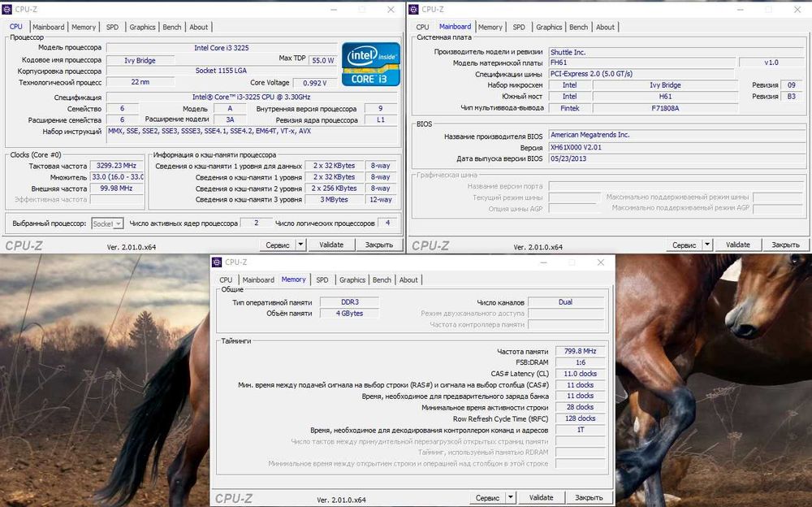Click the Dual channels value
Image resolution: width=812 pixels, height=507 pixels.
coord(566,302)
